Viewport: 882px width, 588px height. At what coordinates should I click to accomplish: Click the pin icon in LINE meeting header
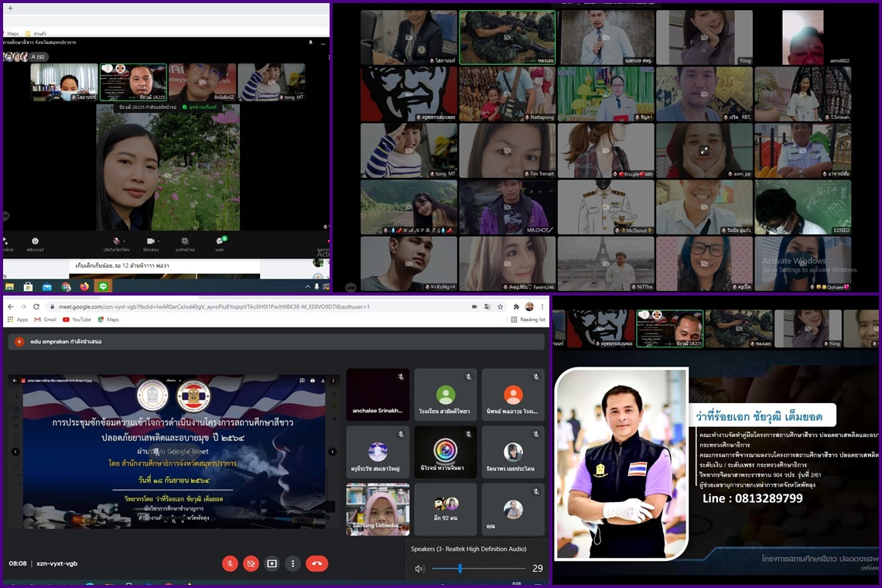click(310, 43)
